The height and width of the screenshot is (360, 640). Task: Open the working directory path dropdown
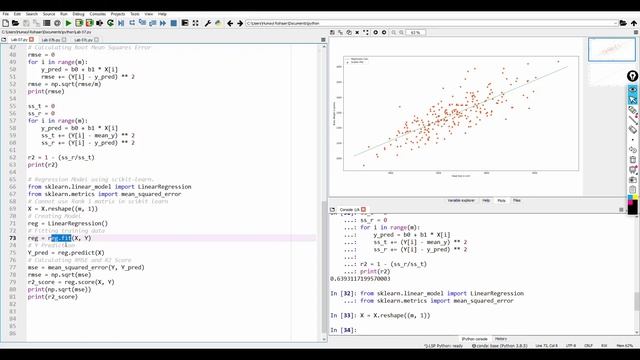615,23
